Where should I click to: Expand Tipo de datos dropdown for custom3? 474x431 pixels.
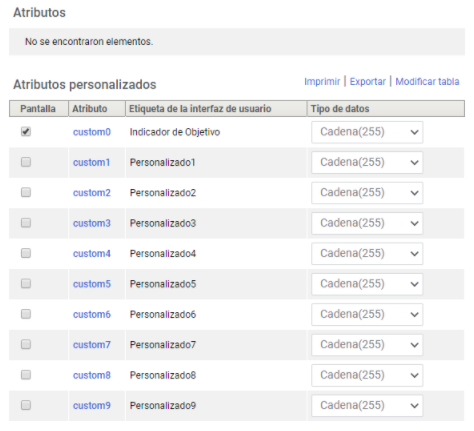coord(367,223)
